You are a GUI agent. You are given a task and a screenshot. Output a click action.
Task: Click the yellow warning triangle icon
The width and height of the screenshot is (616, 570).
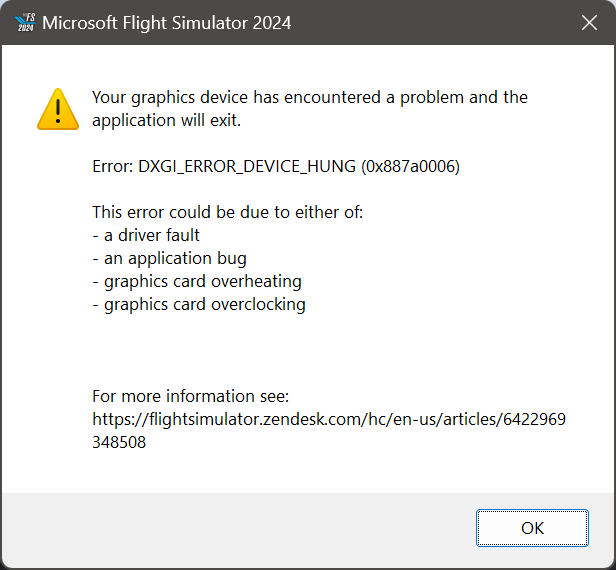coord(57,108)
